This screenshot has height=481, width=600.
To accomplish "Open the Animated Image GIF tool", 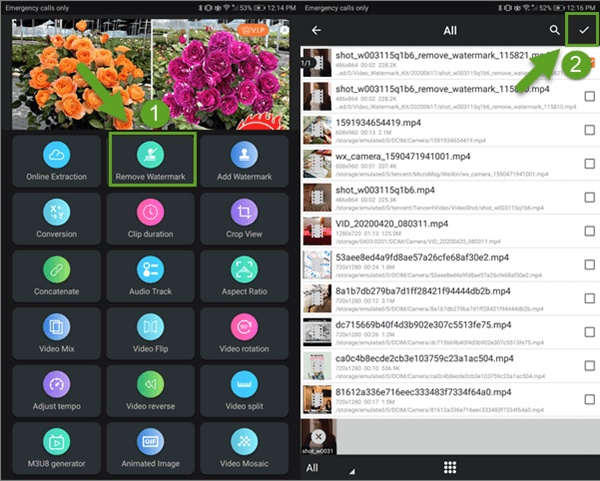I will coord(151,448).
